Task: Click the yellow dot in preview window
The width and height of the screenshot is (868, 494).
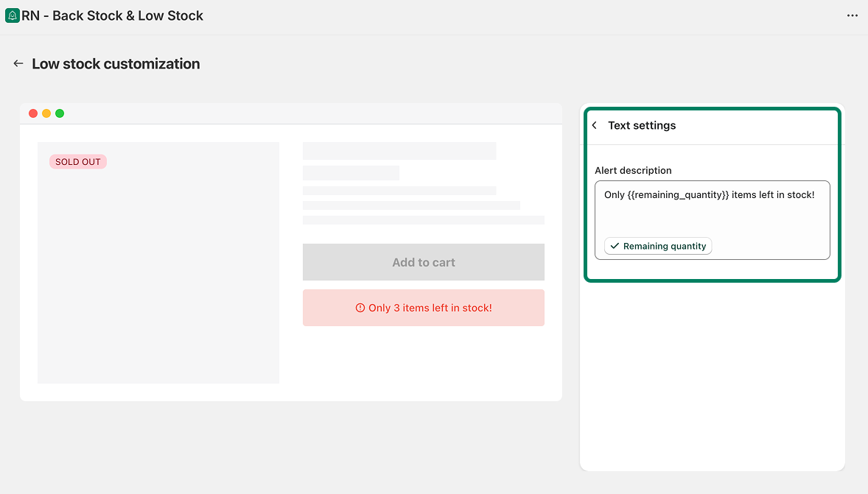Action: [x=46, y=113]
